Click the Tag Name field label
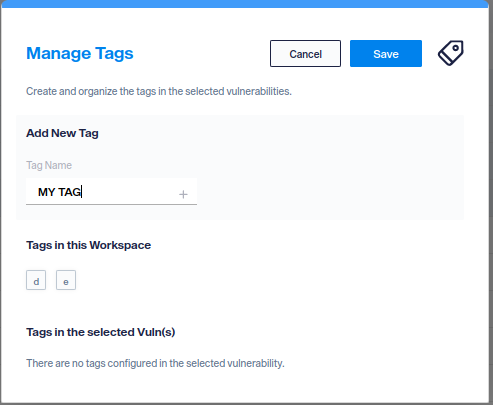 point(49,165)
